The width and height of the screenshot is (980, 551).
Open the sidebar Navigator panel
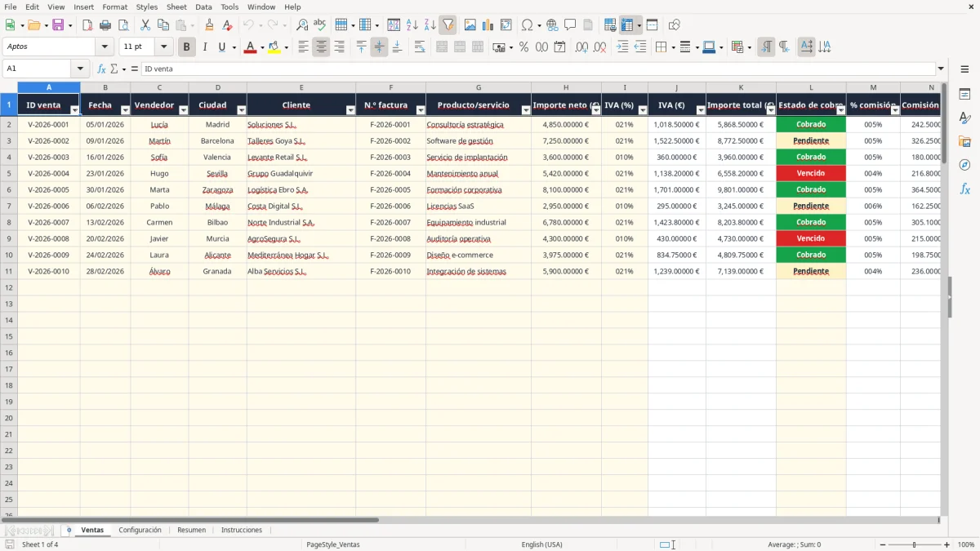[x=964, y=165]
